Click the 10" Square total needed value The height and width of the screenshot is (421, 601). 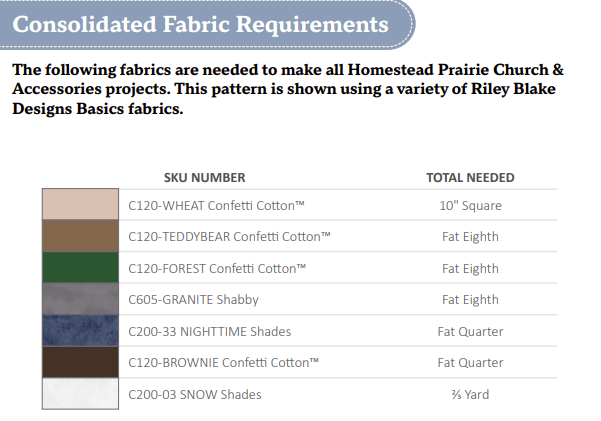470,206
